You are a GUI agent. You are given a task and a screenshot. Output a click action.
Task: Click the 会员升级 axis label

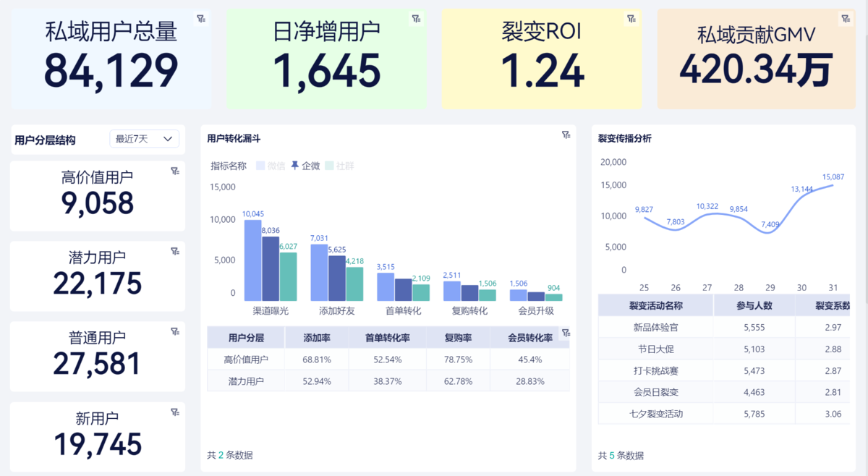pos(536,311)
